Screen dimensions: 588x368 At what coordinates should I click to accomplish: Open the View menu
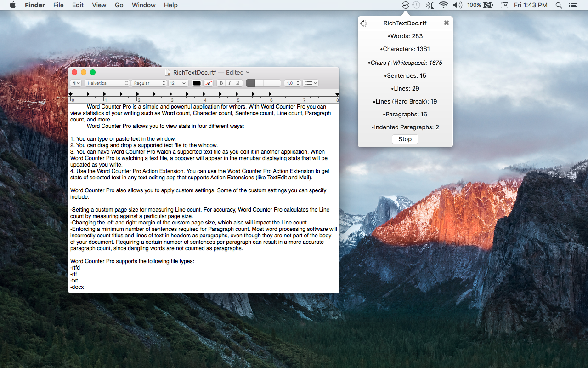tap(99, 5)
